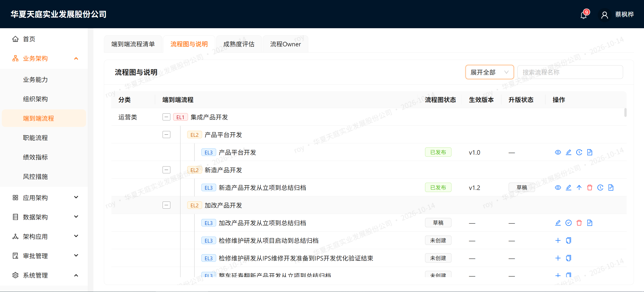
Task: Copy icon for 检修维护研发从项目启动到总结归档 row
Action: pos(569,241)
